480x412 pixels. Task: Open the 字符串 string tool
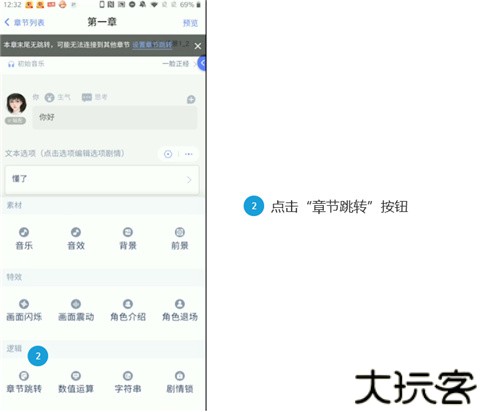pyautogui.click(x=128, y=382)
